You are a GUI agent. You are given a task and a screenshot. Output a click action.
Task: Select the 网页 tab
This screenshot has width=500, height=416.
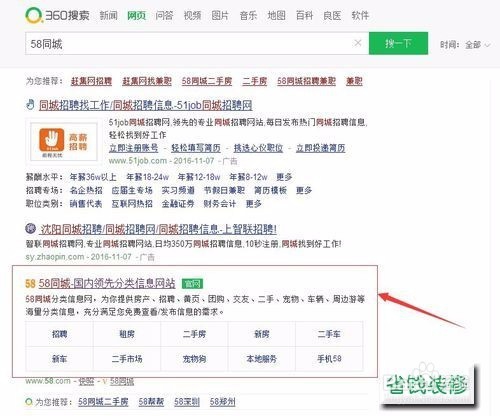(137, 15)
